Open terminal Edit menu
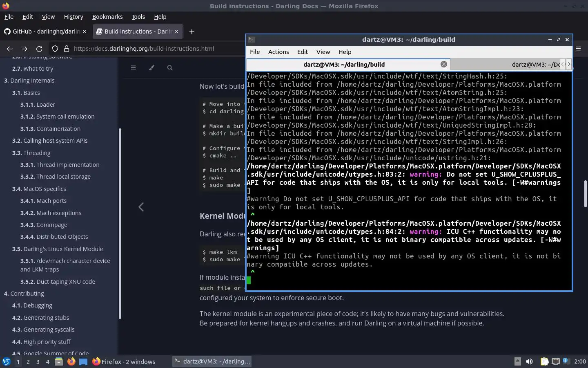Image resolution: width=588 pixels, height=368 pixels. (303, 52)
